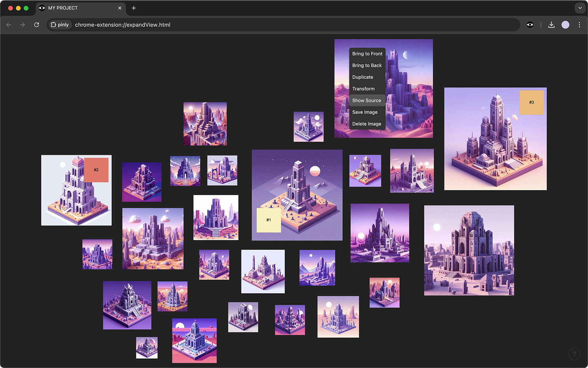Click the help question mark icon
588x368 pixels.
click(x=574, y=354)
